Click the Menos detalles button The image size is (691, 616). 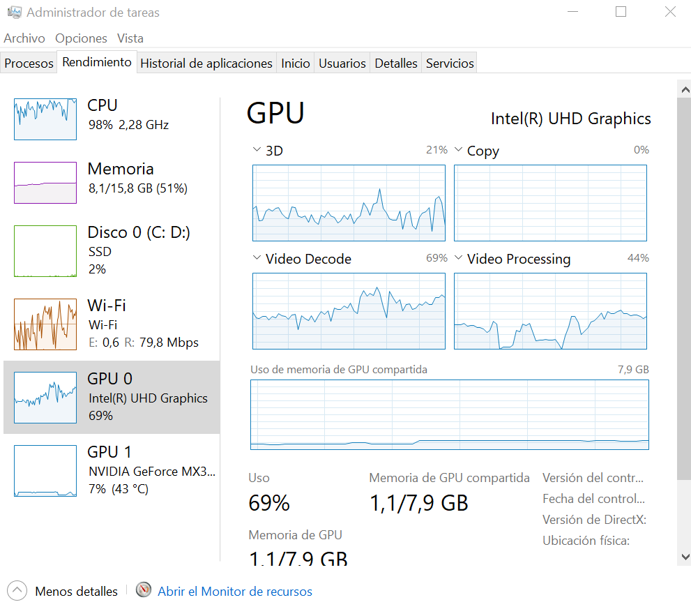tap(76, 592)
